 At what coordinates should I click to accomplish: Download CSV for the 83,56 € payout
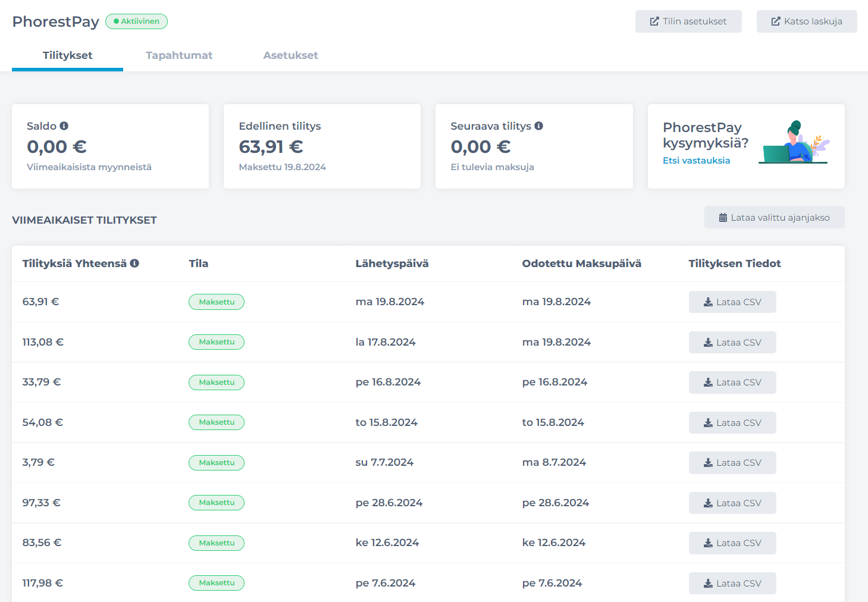pyautogui.click(x=732, y=543)
